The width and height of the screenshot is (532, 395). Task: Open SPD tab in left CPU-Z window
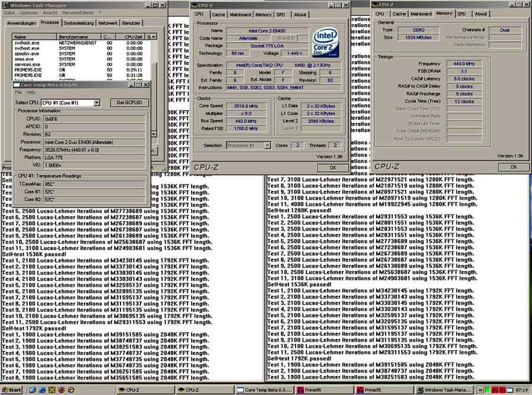coord(281,15)
